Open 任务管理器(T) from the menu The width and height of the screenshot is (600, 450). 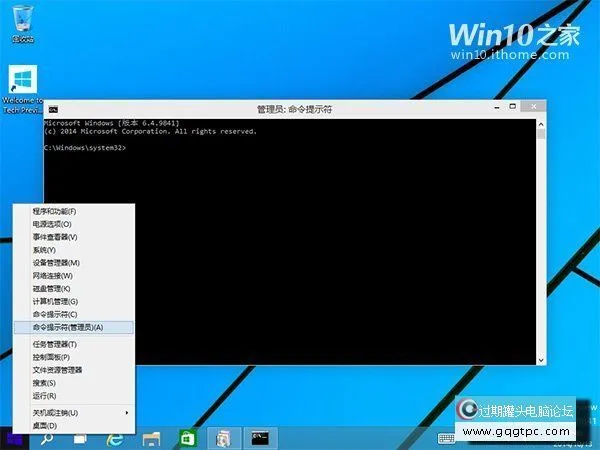click(54, 344)
